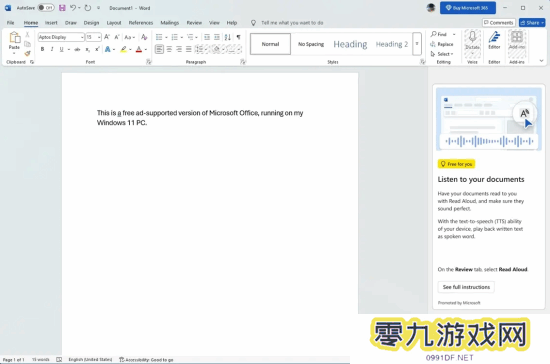Click the See full instructions button
This screenshot has width=550, height=364.
466,287
